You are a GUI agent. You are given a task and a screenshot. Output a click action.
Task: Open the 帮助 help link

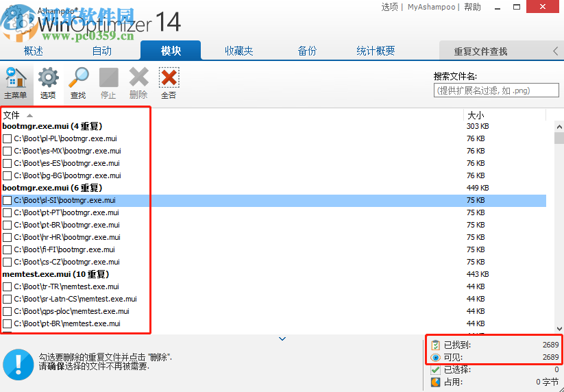coord(472,7)
